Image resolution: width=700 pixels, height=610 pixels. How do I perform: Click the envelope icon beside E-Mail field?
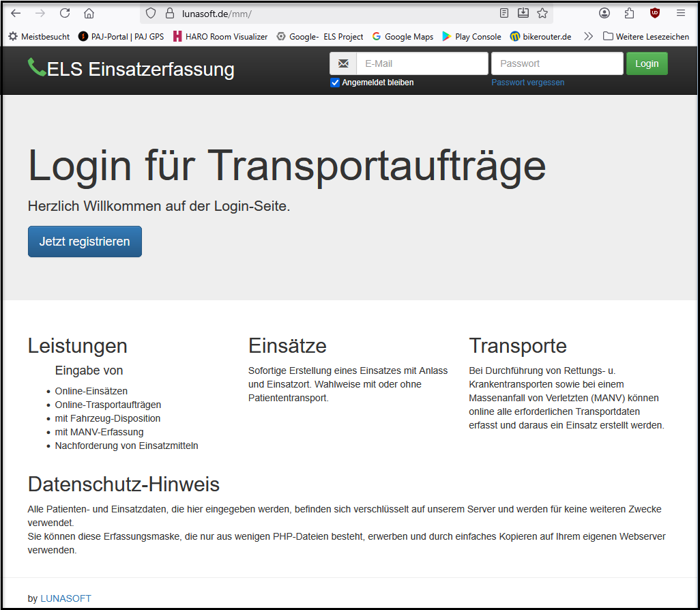343,63
